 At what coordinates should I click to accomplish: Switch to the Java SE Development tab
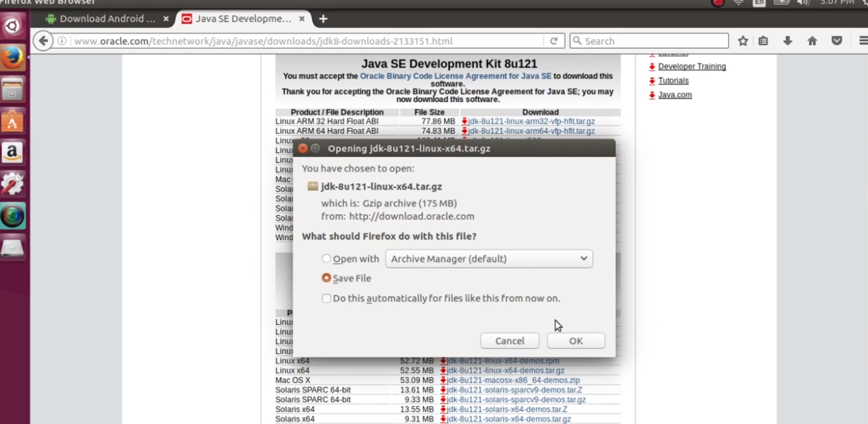pos(243,19)
